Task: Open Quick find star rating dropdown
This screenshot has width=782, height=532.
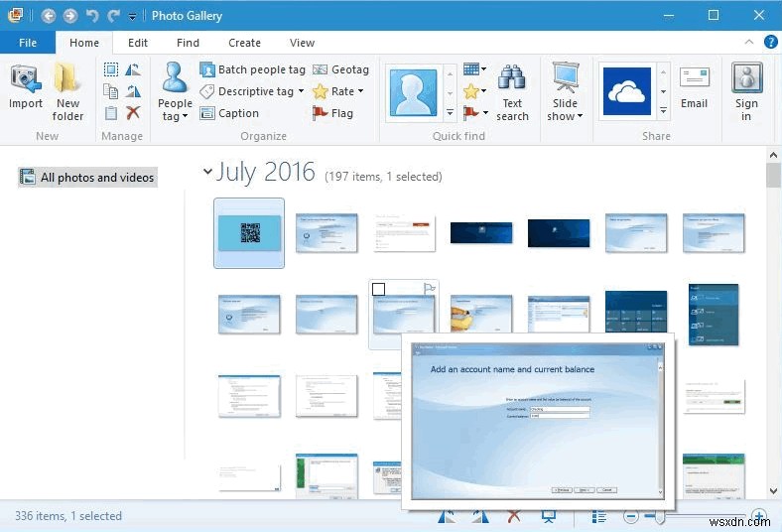Action: pyautogui.click(x=483, y=90)
